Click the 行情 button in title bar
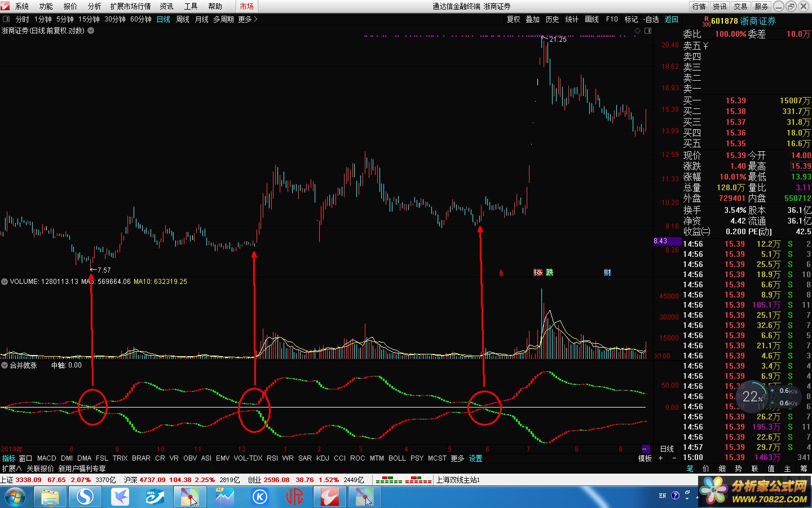The height and width of the screenshot is (508, 812). tap(699, 6)
